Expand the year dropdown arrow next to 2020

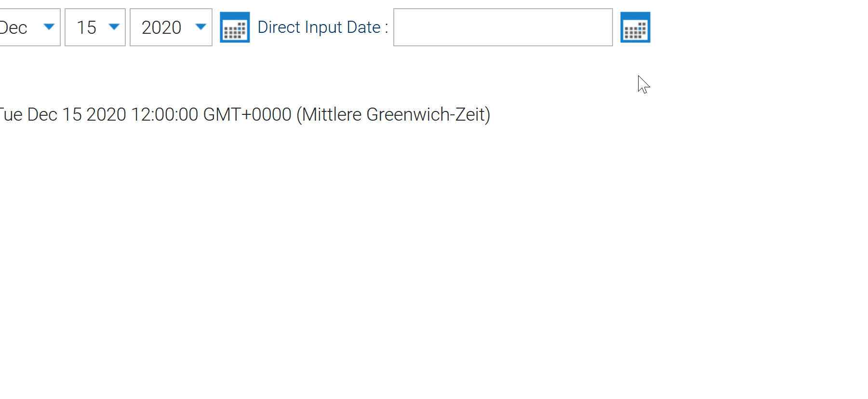[x=200, y=27]
